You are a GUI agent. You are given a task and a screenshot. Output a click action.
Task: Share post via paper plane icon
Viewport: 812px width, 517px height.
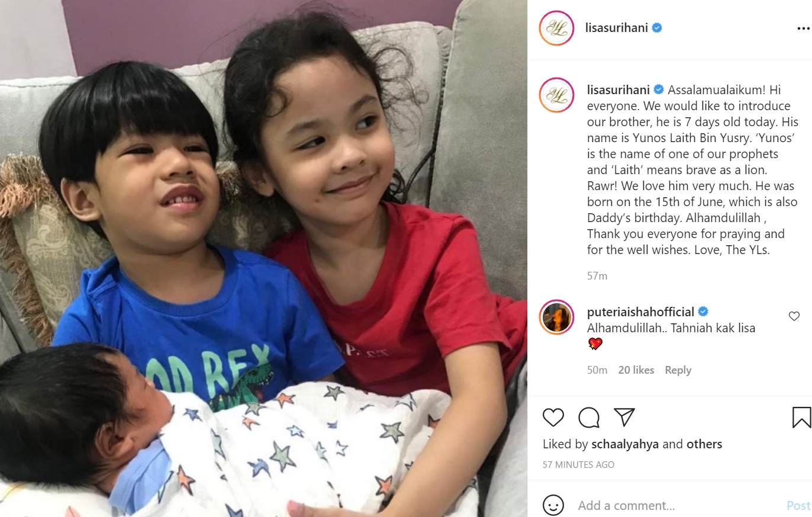click(x=624, y=417)
